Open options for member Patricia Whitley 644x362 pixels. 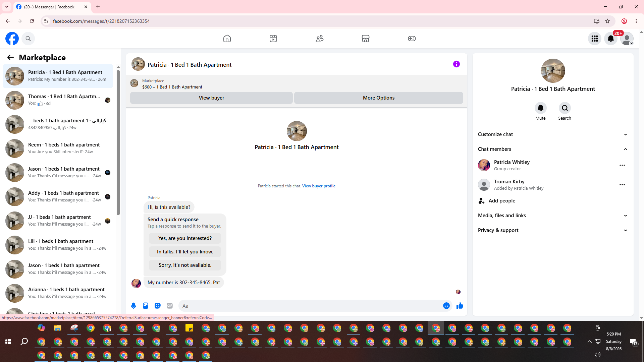point(622,165)
